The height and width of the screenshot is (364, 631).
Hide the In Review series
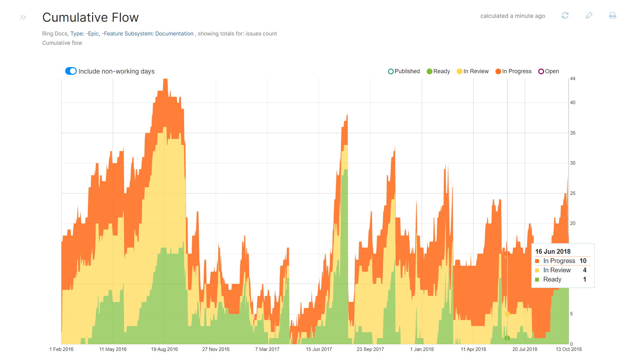[473, 71]
